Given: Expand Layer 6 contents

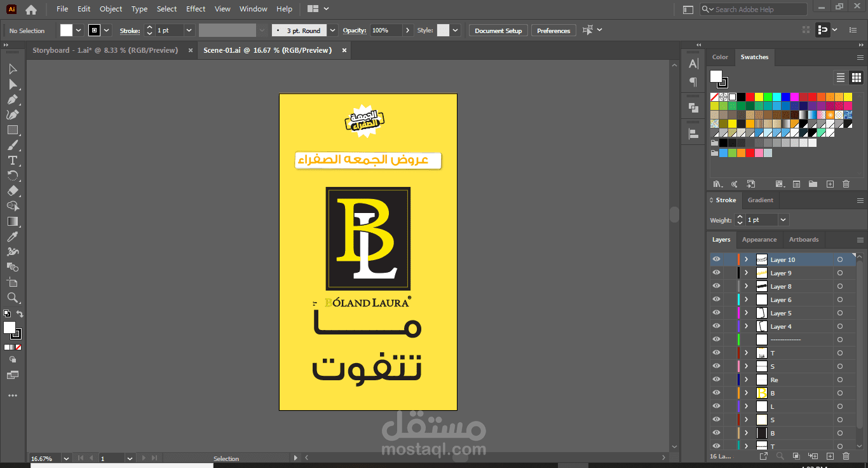Looking at the screenshot, I should (x=746, y=299).
